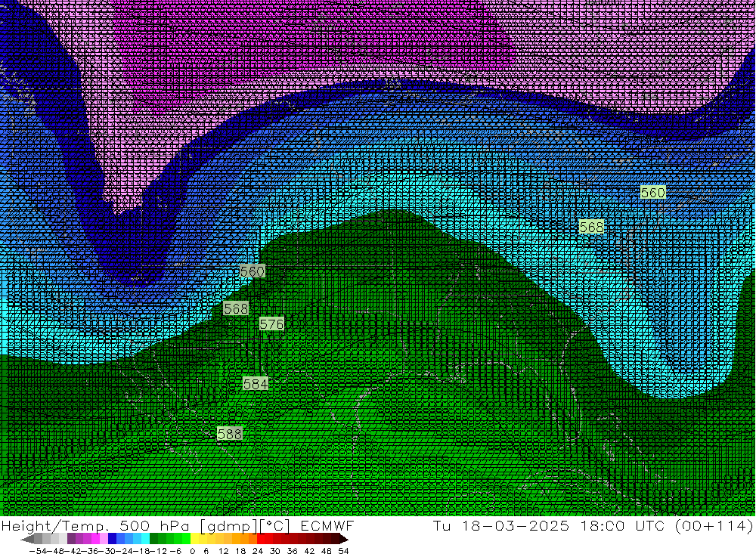Click the '[gdmp]' unit text
This screenshot has height=554, width=756.
[x=228, y=526]
